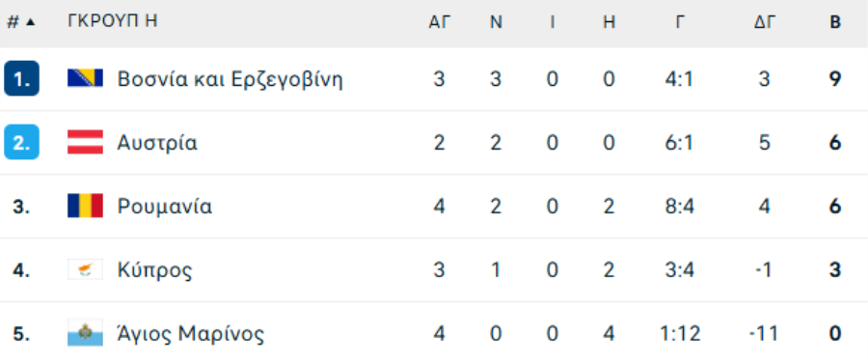The width and height of the screenshot is (868, 362).
Task: Open the Αυστρία team link
Action: pyautogui.click(x=157, y=143)
